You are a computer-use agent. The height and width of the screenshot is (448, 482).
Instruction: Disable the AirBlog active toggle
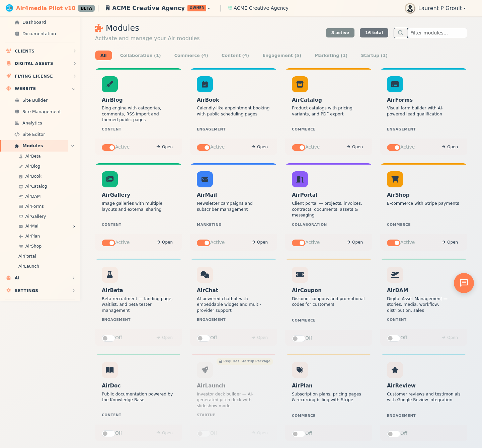(108, 147)
